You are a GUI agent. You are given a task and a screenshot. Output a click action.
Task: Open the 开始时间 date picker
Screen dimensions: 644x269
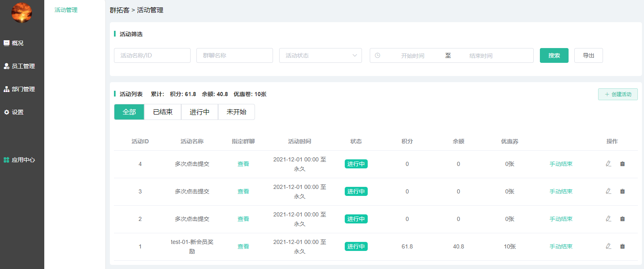coord(412,56)
